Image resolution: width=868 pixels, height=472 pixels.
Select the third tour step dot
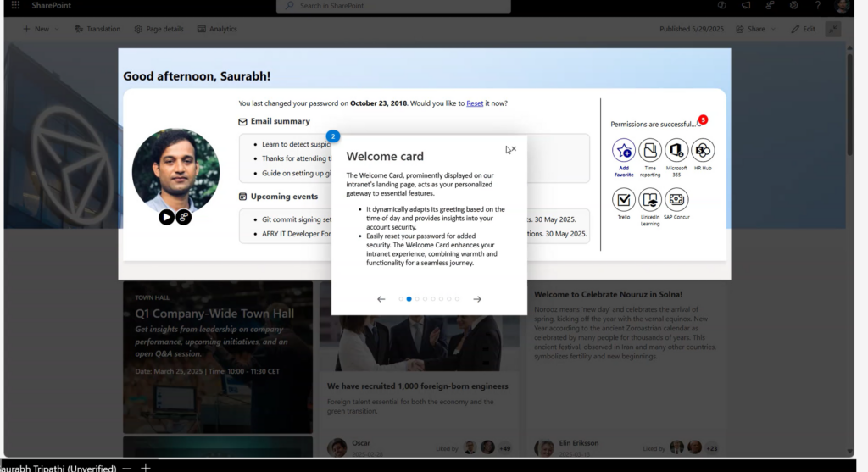(417, 299)
